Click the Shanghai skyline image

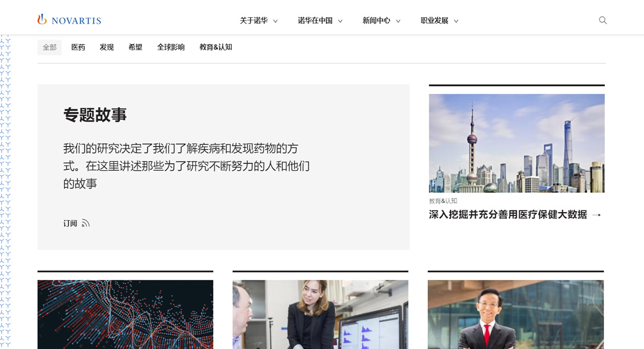[x=516, y=143]
